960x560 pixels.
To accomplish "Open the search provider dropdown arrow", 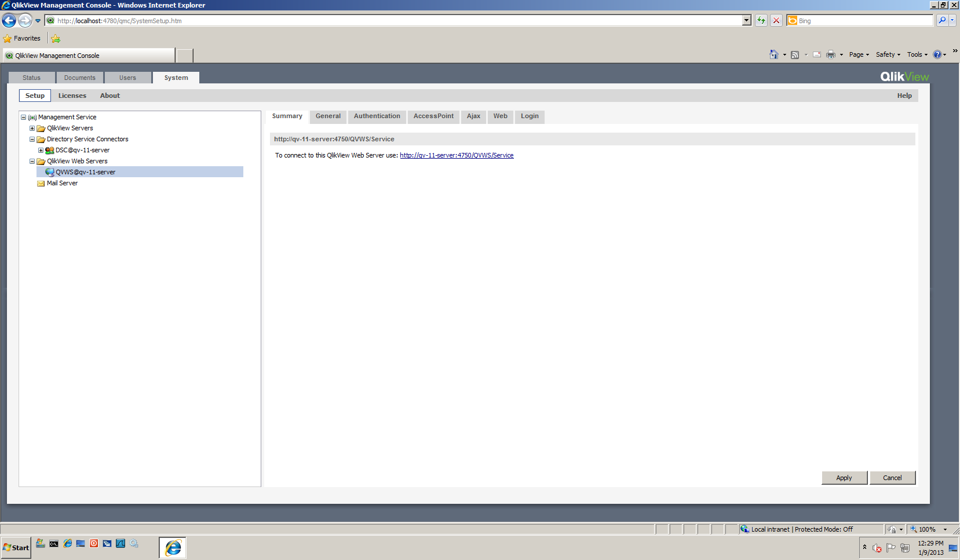I will [952, 20].
